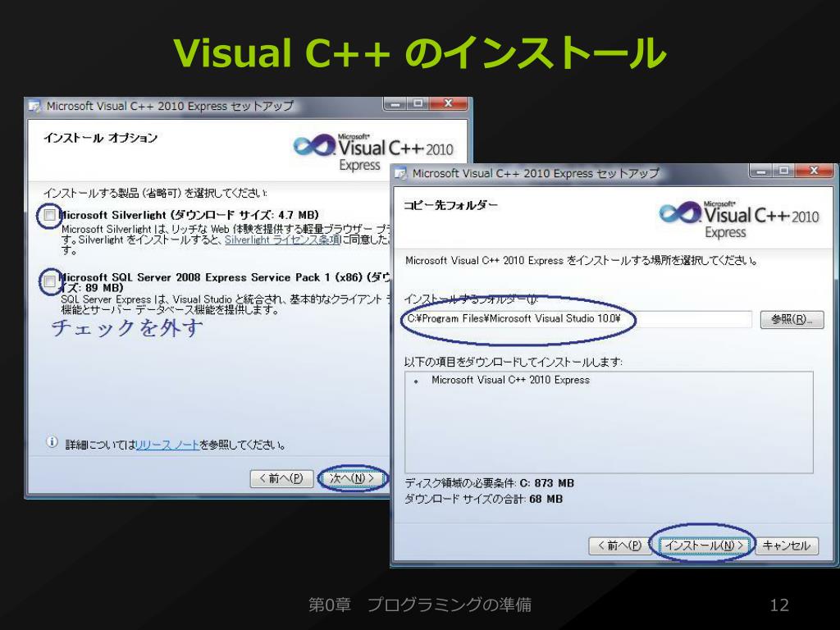Click 次へ(N) in the install options window
The height and width of the screenshot is (630, 840).
(x=352, y=478)
